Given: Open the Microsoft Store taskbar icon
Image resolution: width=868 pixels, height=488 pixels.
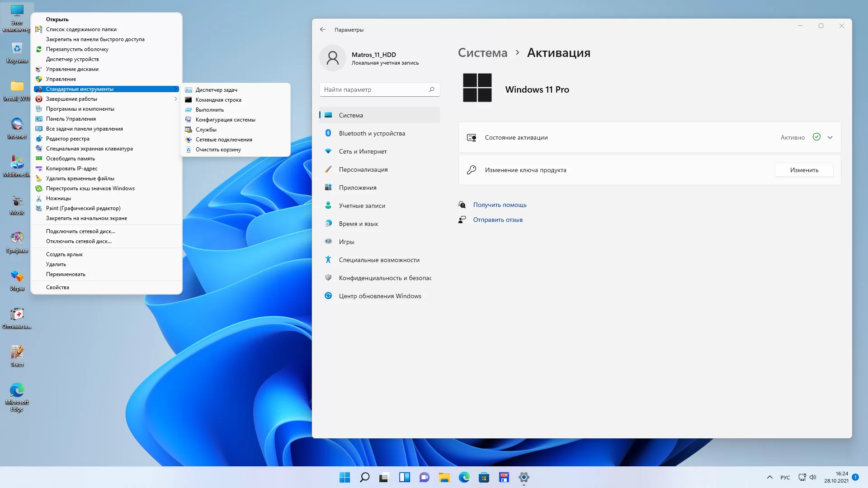Looking at the screenshot, I should coord(484,477).
